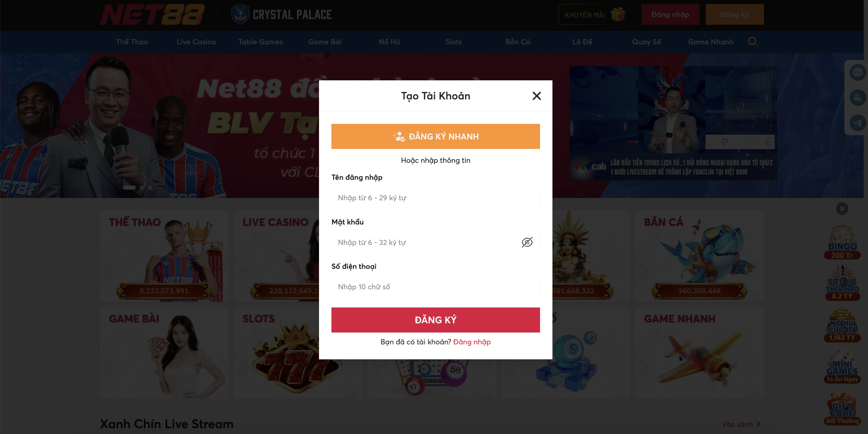Screen dimensions: 868x434
Task: Focus the Tên đăng nhập input field
Action: [x=435, y=198]
